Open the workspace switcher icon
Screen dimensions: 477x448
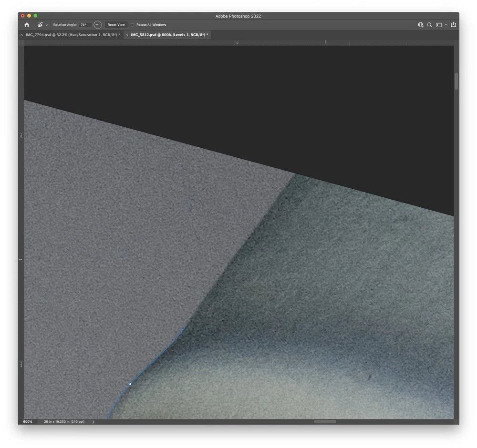(x=439, y=25)
